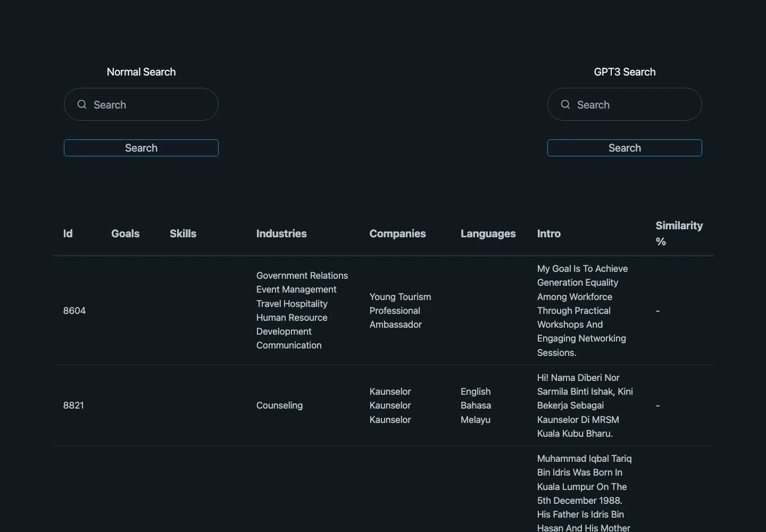Viewport: 766px width, 532px height.
Task: Click the Search button under GPT3 Search
Action: point(625,148)
